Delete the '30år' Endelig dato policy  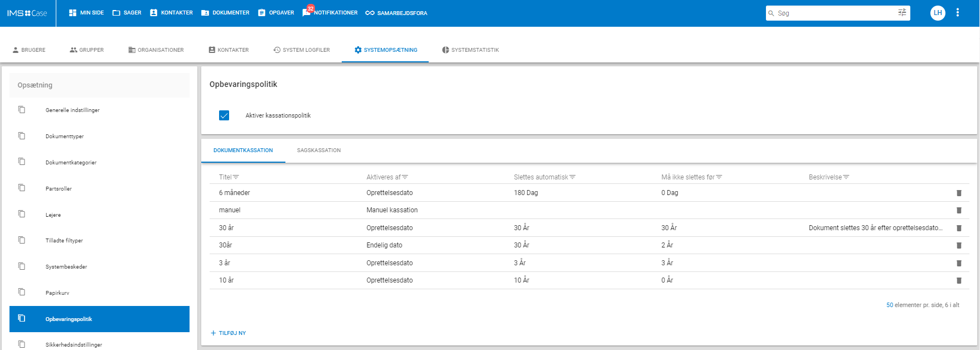point(959,245)
